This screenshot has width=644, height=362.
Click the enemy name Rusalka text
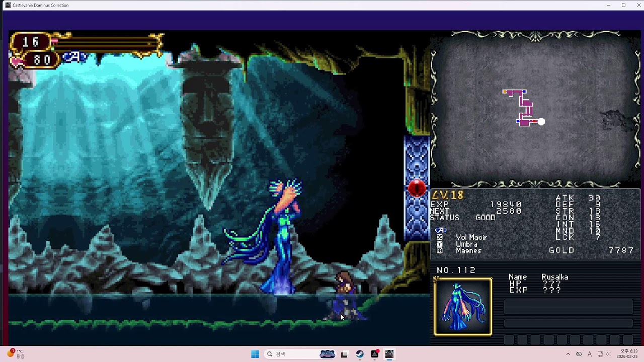coord(555,277)
